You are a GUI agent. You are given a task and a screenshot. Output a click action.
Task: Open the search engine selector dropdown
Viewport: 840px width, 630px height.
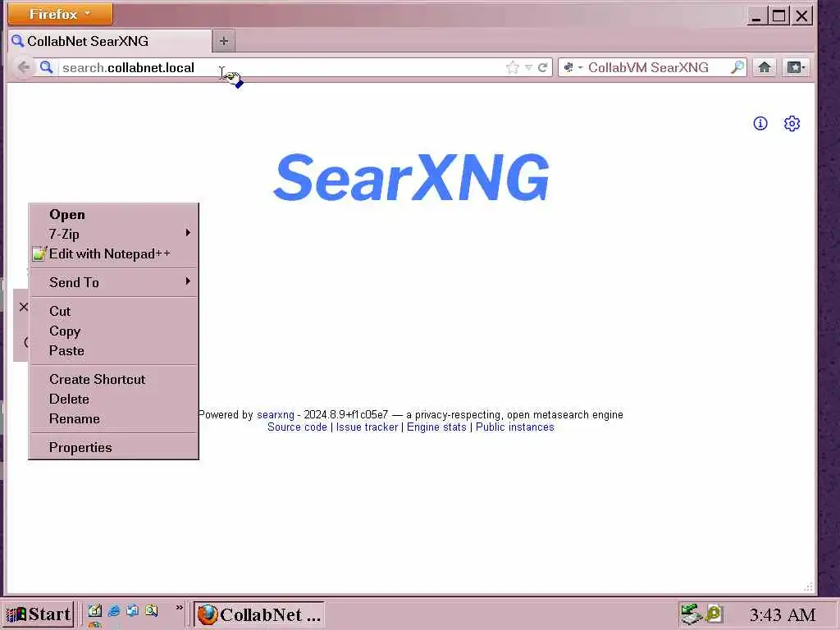click(573, 67)
